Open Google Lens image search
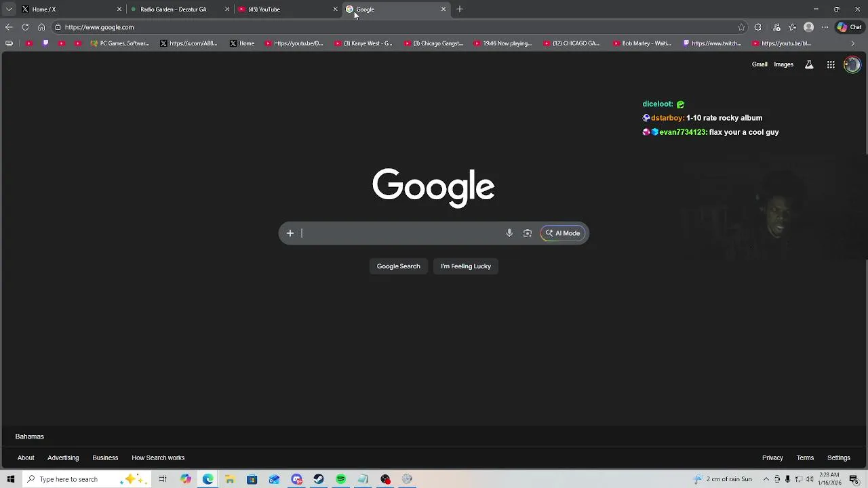Viewport: 868px width, 488px height. [528, 233]
